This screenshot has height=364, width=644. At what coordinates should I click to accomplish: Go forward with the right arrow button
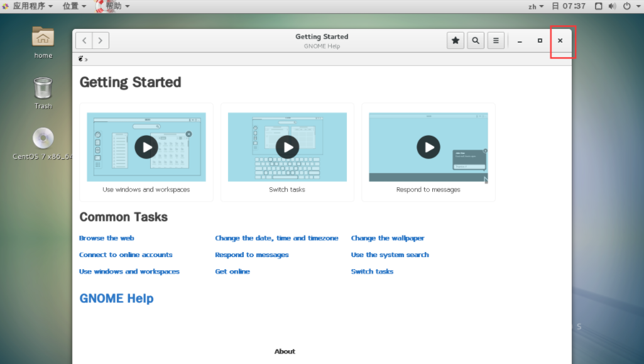pos(101,40)
